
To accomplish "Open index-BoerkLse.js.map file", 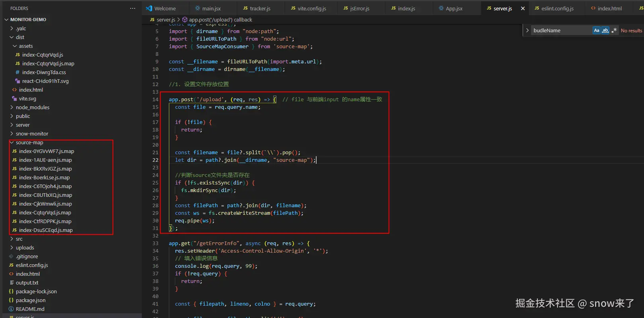I will click(x=44, y=177).
